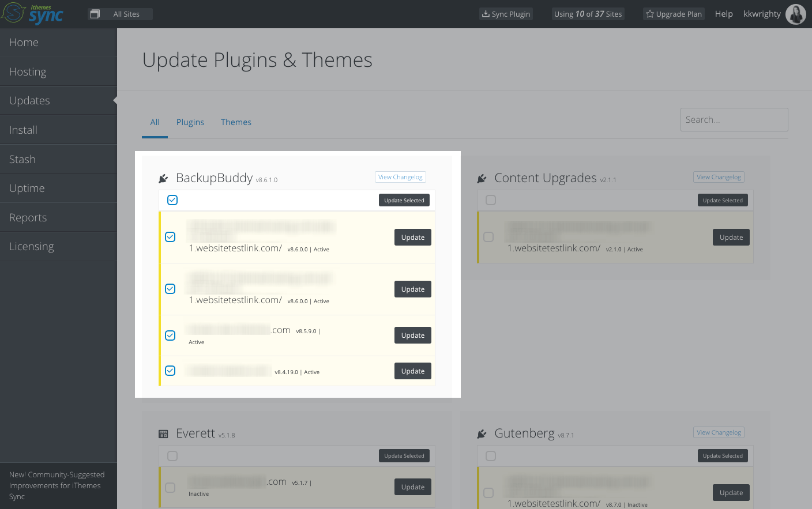Update first BackupBuddy v8.6.0.0 site
Screen dimensions: 812x509
(413, 237)
